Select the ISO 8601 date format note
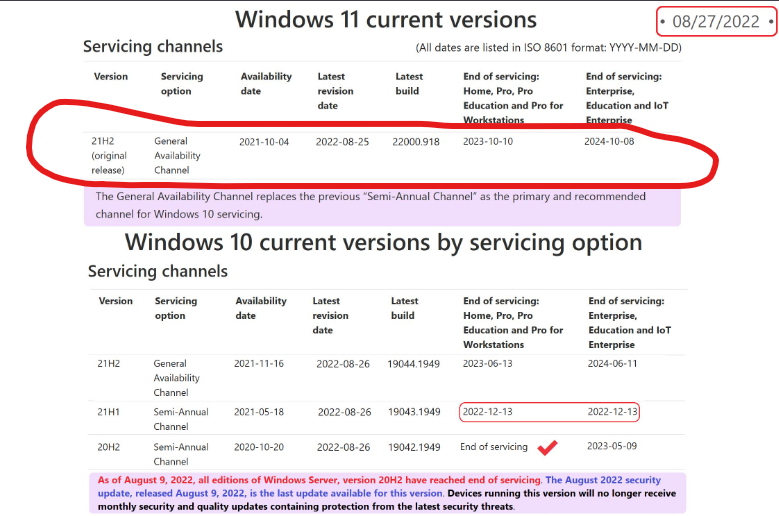 [x=548, y=48]
